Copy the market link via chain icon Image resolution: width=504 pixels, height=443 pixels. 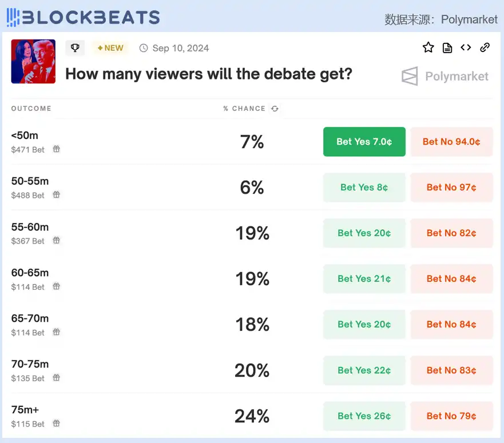[485, 47]
